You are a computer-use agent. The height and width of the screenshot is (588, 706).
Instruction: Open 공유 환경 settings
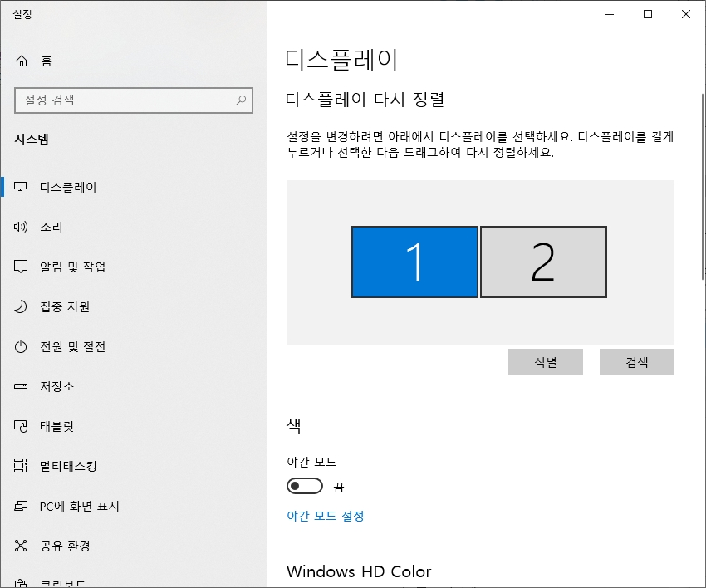coord(133,546)
